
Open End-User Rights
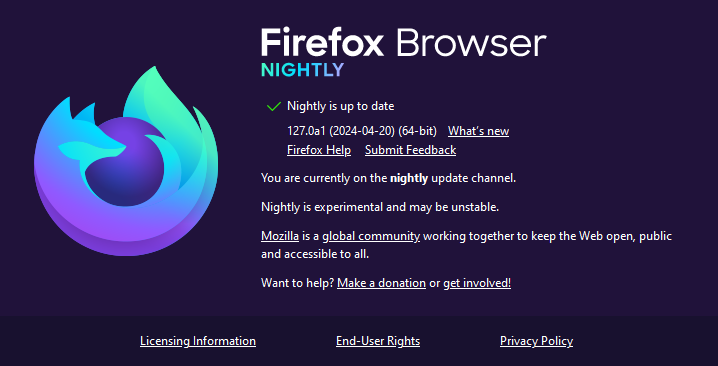378,341
